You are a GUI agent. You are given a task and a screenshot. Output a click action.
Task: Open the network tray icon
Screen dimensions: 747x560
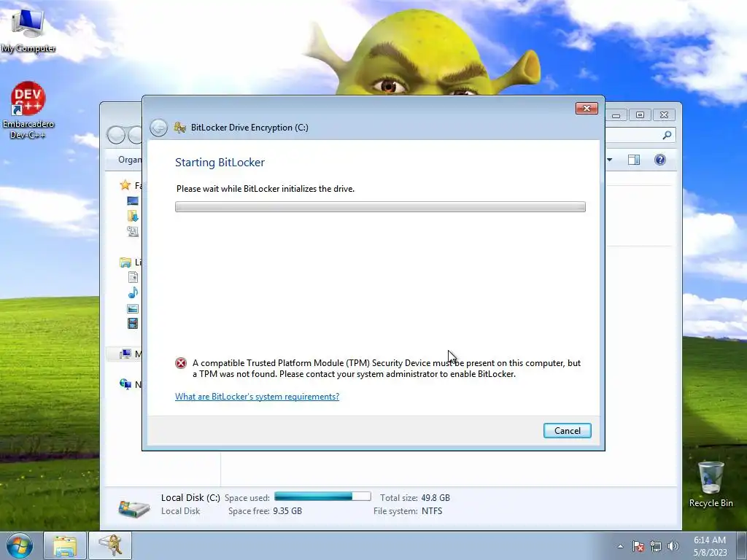pyautogui.click(x=656, y=546)
